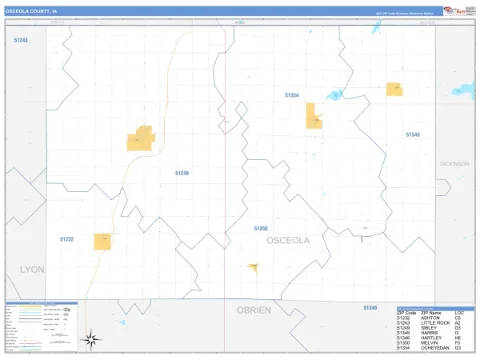Click the map legend box
This screenshot has width=480, height=360.
tap(41, 327)
